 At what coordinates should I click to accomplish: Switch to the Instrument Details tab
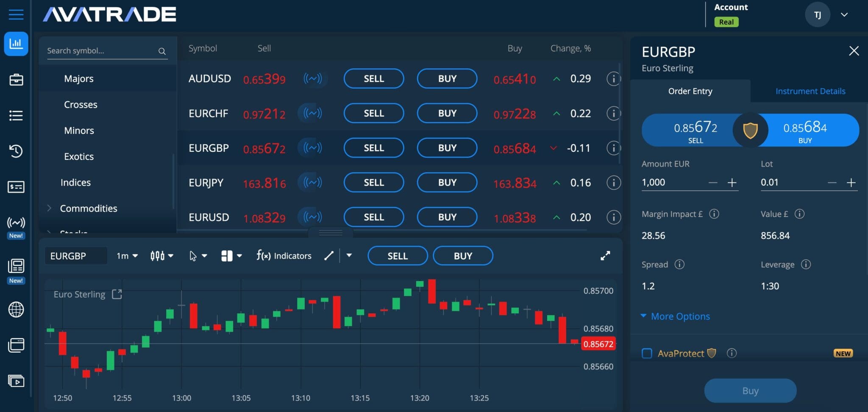(810, 91)
